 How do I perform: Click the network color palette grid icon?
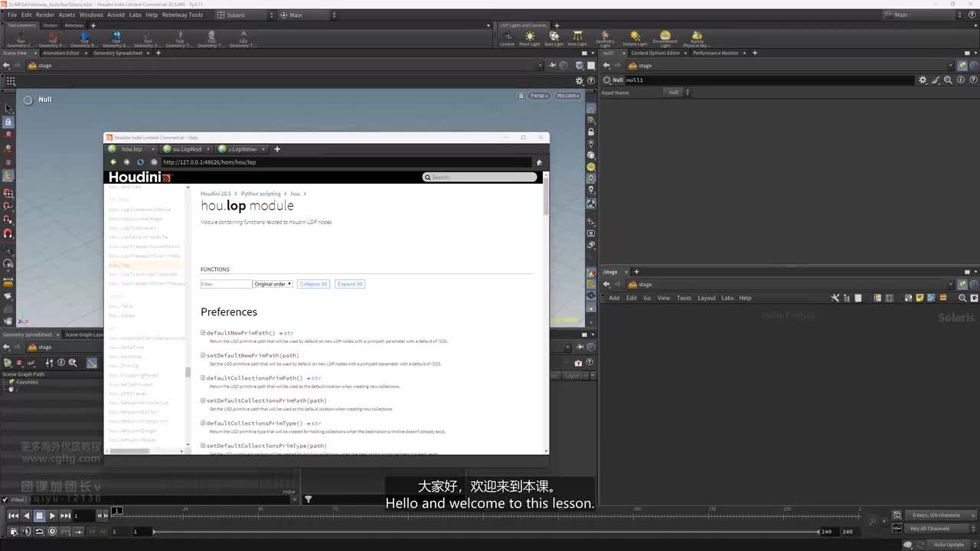[877, 298]
